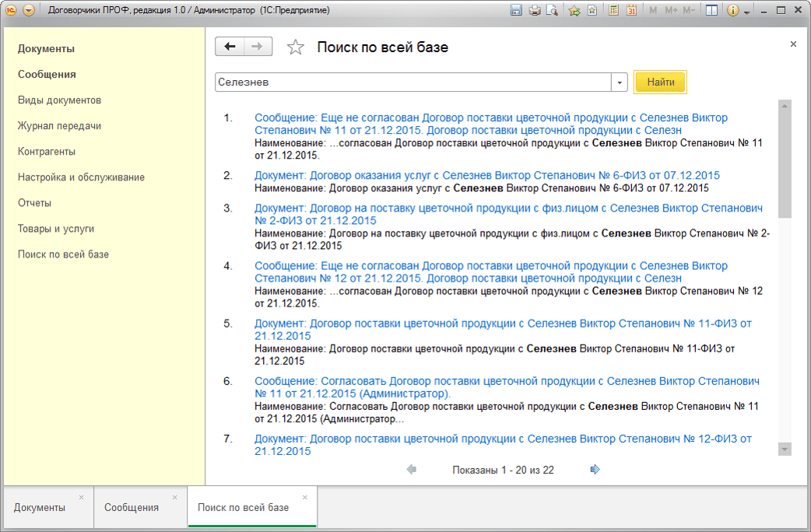This screenshot has height=532, width=811.
Task: Star this search page as favorite
Action: tap(295, 47)
